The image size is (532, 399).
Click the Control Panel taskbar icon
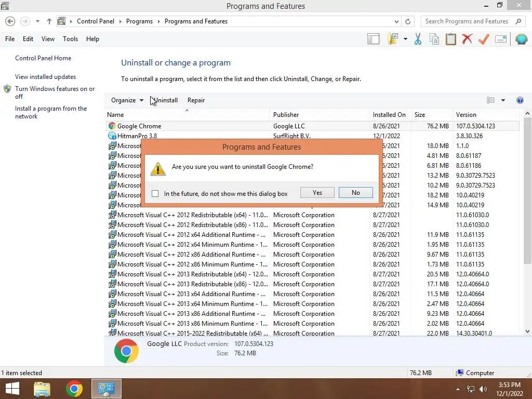click(106, 389)
